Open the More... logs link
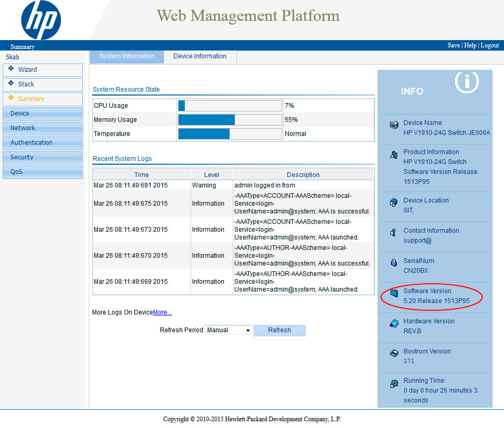The width and height of the screenshot is (504, 428). point(162,312)
